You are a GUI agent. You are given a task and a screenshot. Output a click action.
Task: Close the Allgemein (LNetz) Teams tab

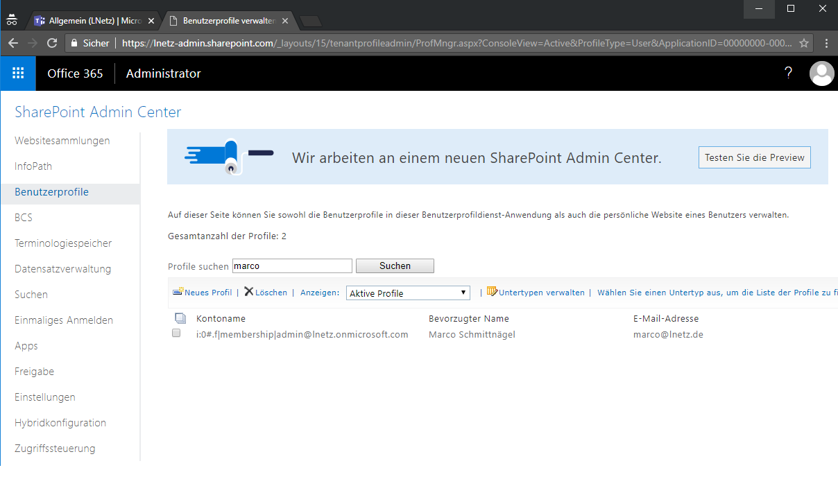(151, 21)
